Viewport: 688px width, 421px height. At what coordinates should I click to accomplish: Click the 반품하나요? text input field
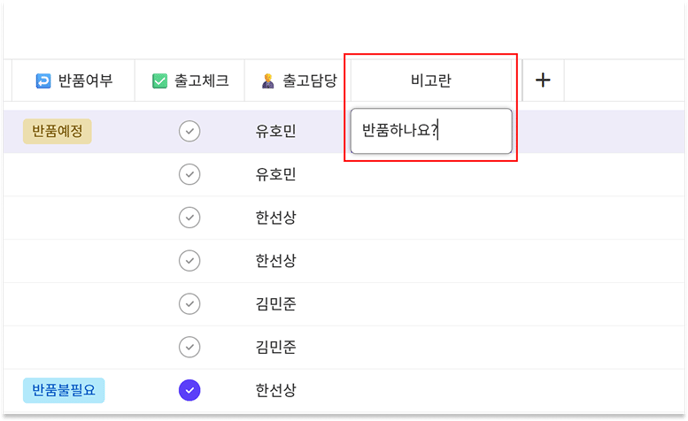click(431, 131)
